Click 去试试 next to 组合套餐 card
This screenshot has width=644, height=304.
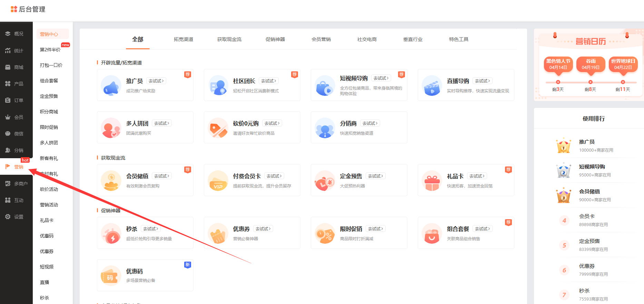[x=483, y=229]
